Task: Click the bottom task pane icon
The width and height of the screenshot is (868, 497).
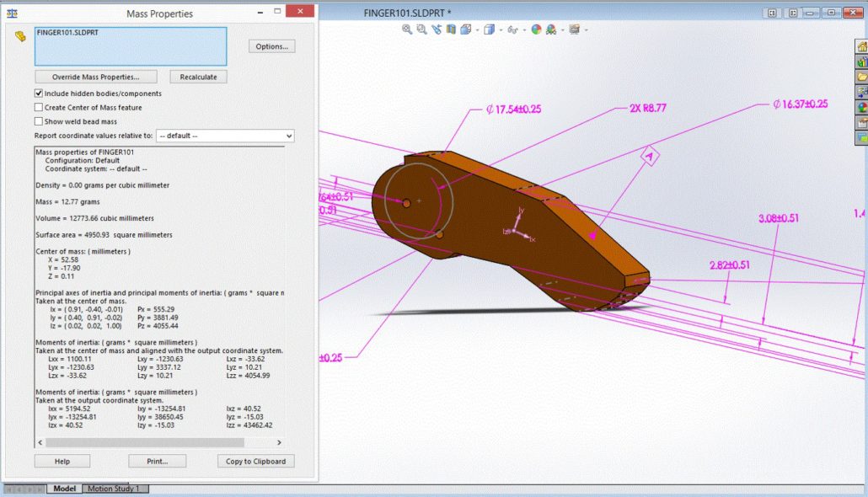Action: (x=862, y=138)
